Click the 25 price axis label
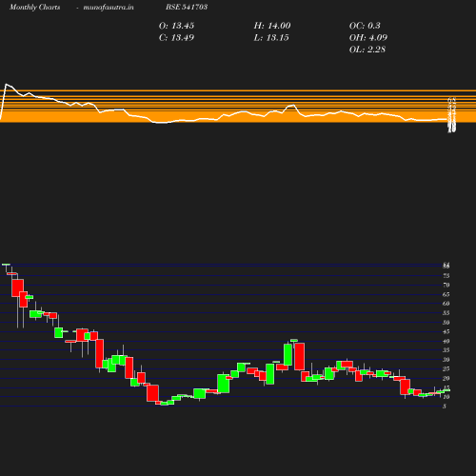The width and height of the screenshot is (476, 476). (x=446, y=368)
